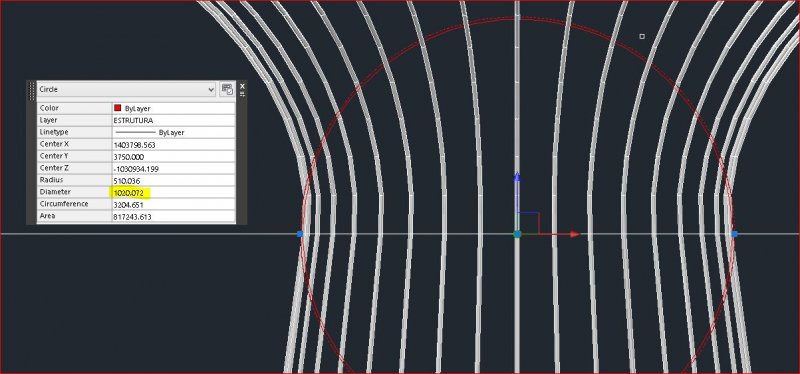Open the panel options icon below close
The width and height of the screenshot is (800, 374).
(x=242, y=94)
